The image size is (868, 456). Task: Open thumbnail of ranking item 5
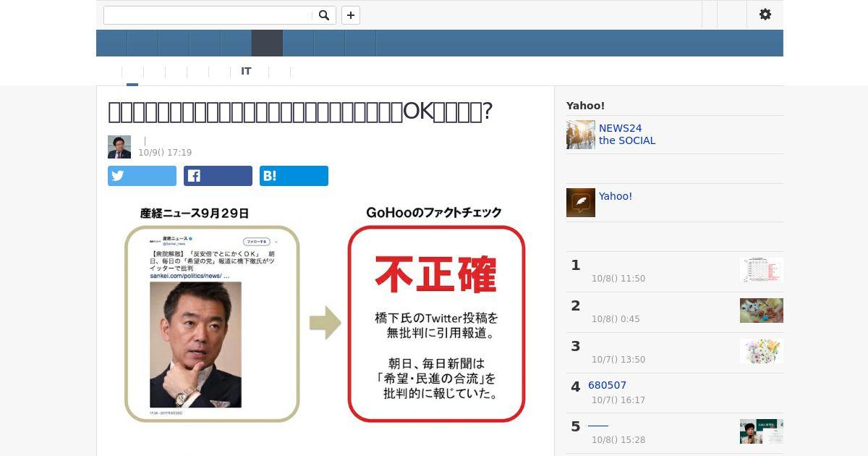(762, 431)
